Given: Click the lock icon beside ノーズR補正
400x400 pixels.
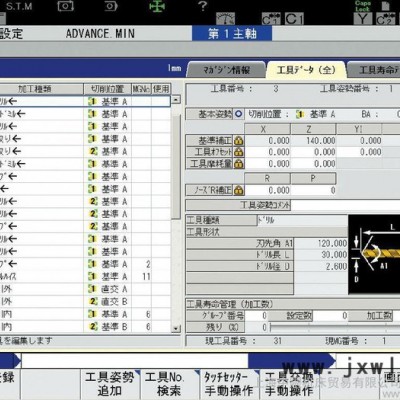Looking at the screenshot, I should click(x=238, y=190).
